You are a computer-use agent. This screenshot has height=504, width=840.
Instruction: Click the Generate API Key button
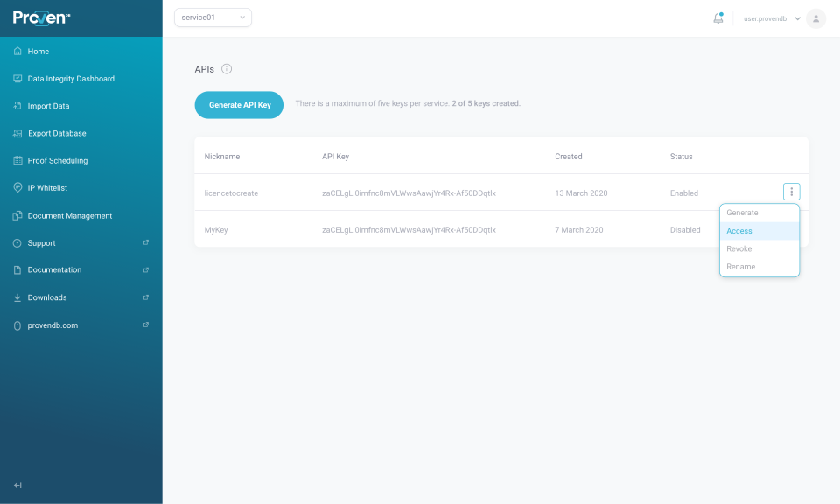(239, 105)
